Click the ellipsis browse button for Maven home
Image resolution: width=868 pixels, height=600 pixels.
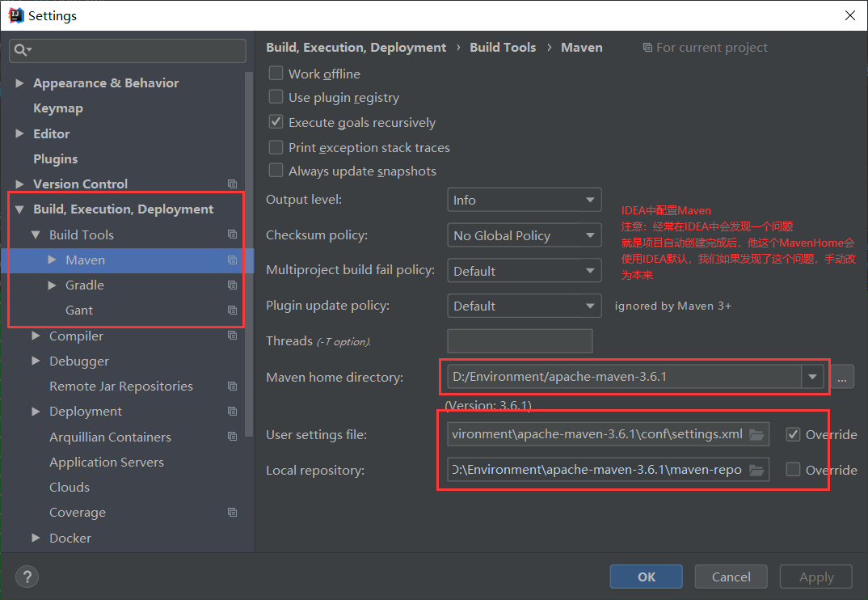(842, 378)
